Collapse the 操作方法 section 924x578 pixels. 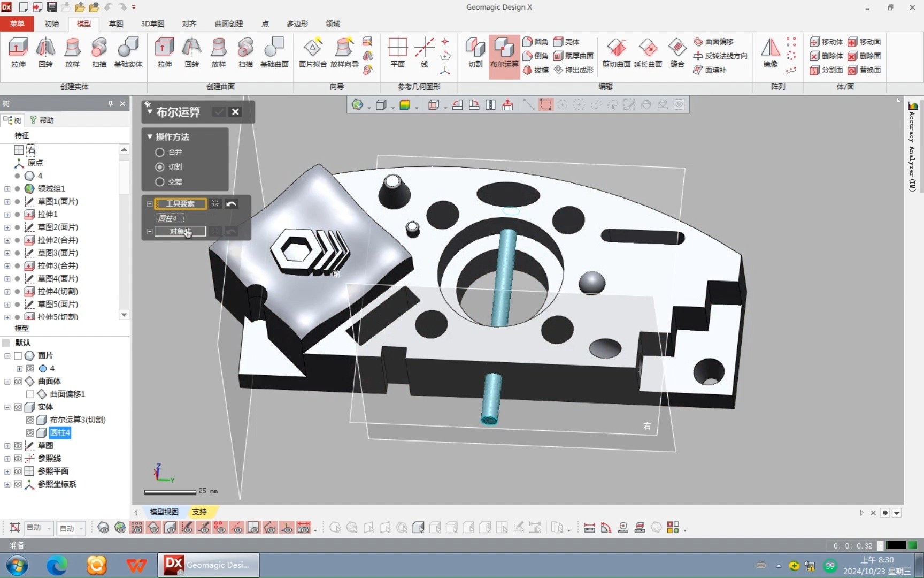click(x=150, y=137)
